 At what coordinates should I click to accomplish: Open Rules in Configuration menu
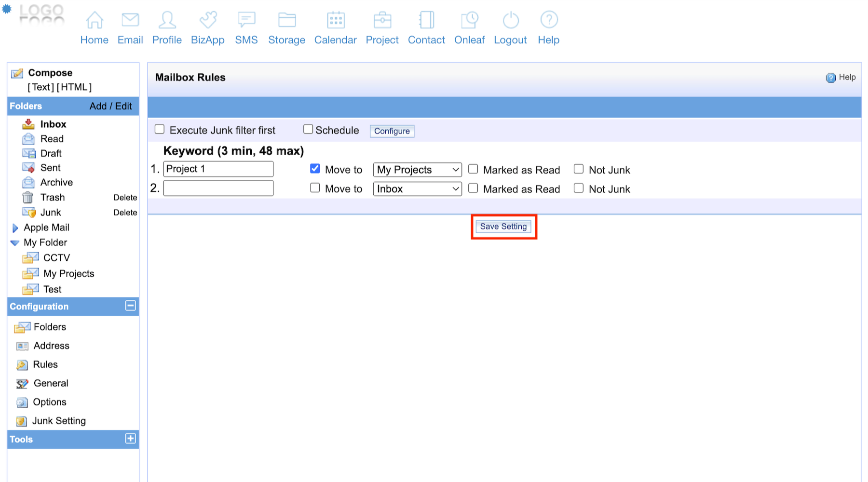[45, 365]
